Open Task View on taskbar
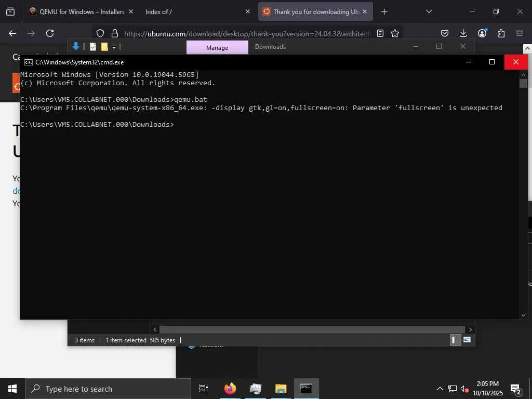The height and width of the screenshot is (399, 532). [x=204, y=389]
